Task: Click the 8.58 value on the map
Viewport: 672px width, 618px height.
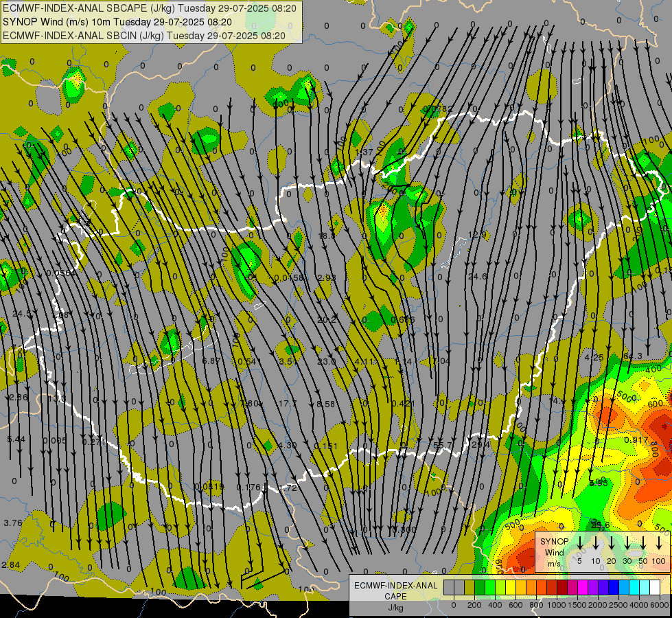Action: [x=325, y=404]
